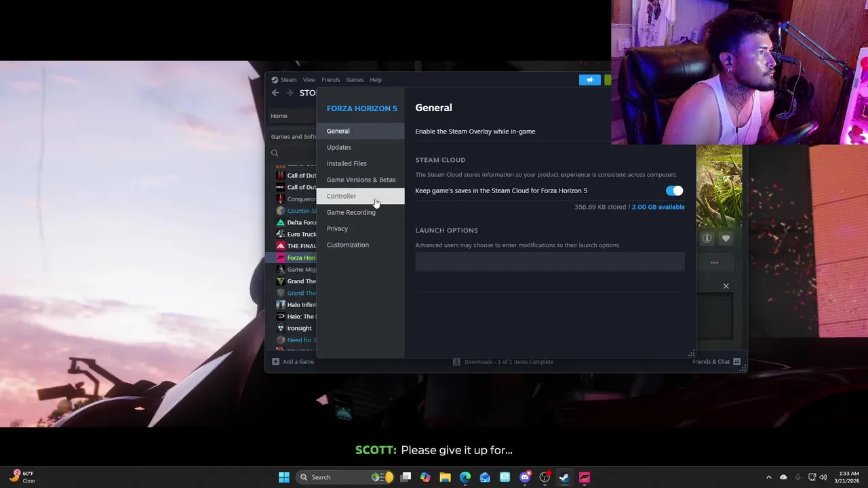Select the Game Recording tab

point(360,212)
